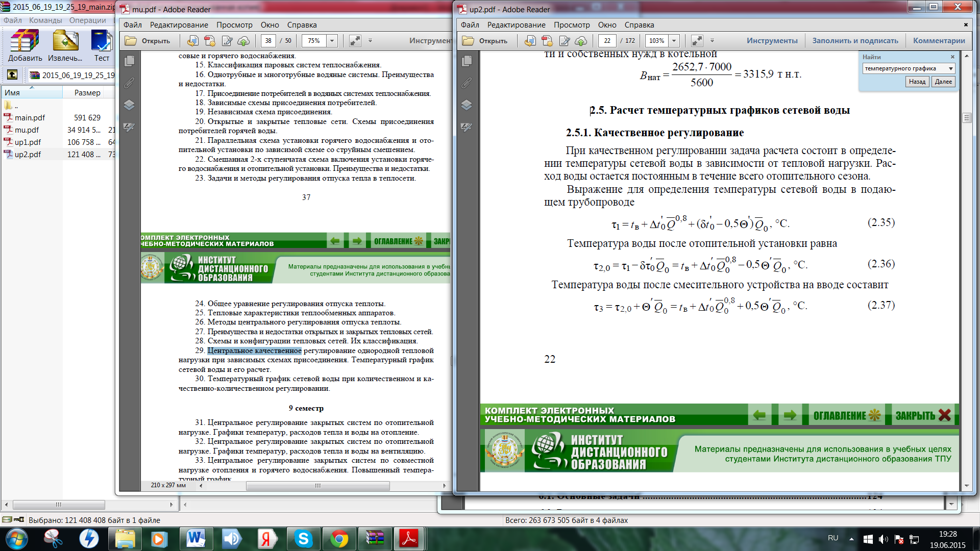Open the page thumbnails panel in up2.pdf
Viewport: 980px width, 551px height.
tap(467, 61)
